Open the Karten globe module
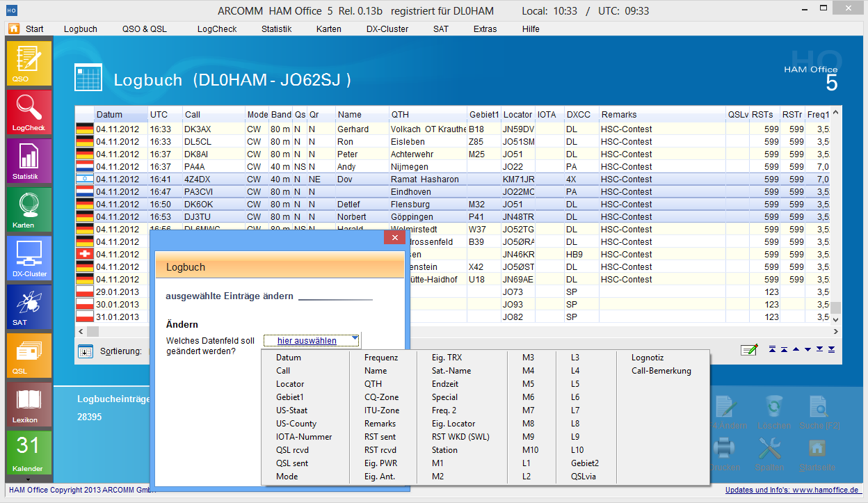 pos(29,209)
